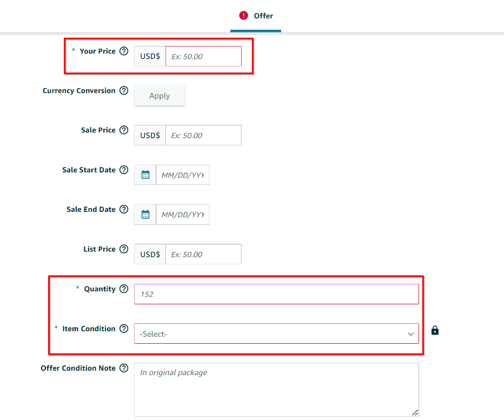Click the Quantity text field
The width and height of the screenshot is (504, 420).
point(276,294)
